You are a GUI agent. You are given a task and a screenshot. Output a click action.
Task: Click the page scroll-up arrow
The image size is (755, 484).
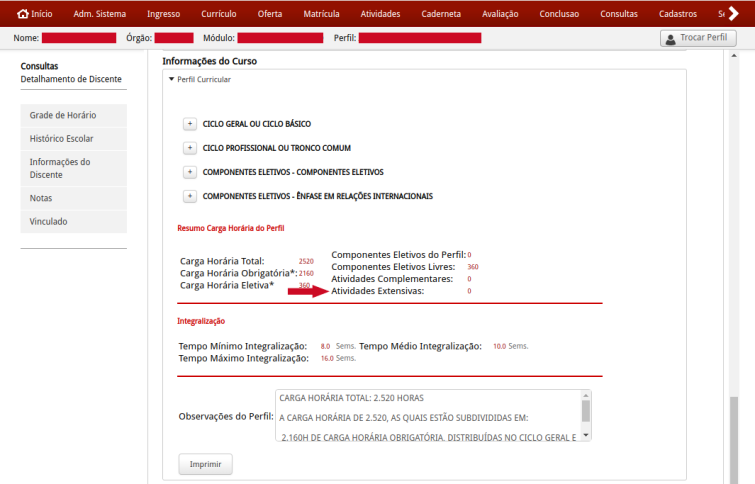point(734,56)
